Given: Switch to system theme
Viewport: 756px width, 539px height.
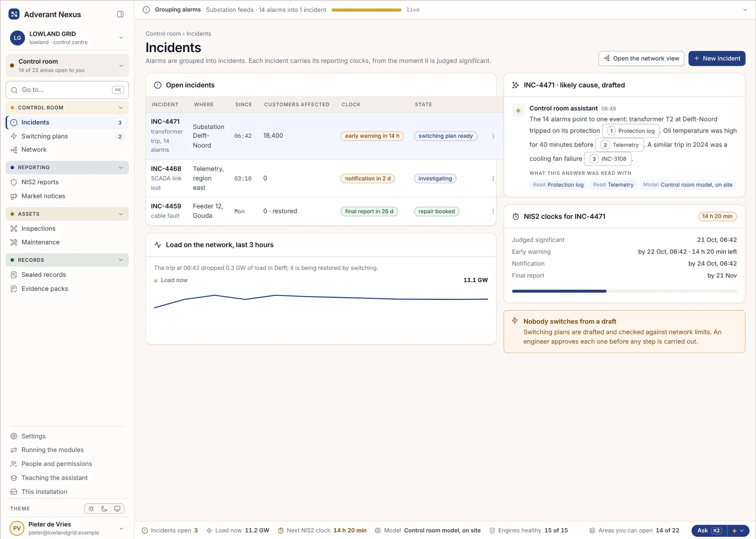Looking at the screenshot, I should point(117,509).
